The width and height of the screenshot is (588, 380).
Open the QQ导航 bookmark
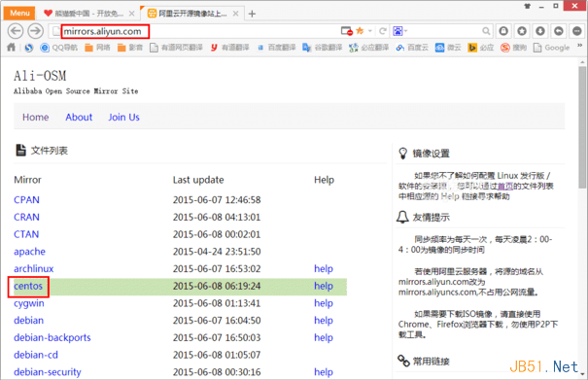coord(59,48)
